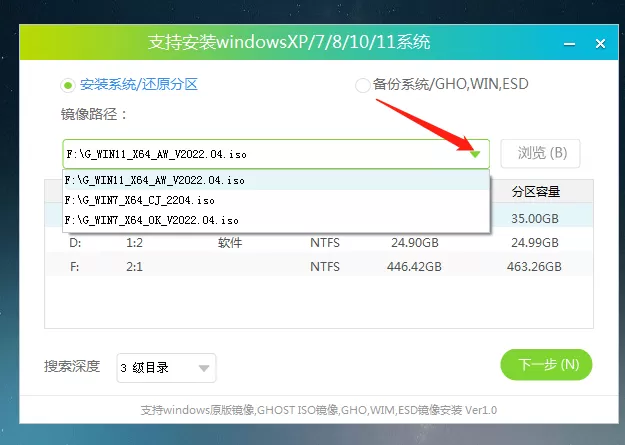The width and height of the screenshot is (625, 445).
Task: Click the 下一步 (N) next button
Action: 546,364
